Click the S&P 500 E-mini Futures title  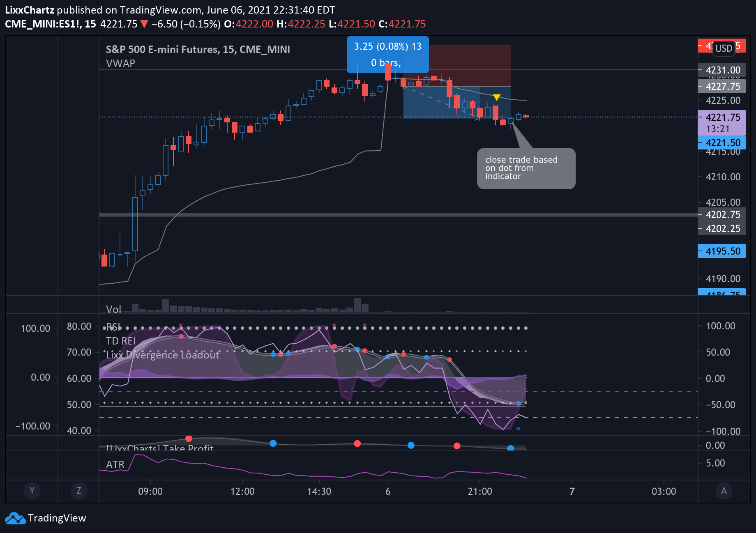coord(198,49)
